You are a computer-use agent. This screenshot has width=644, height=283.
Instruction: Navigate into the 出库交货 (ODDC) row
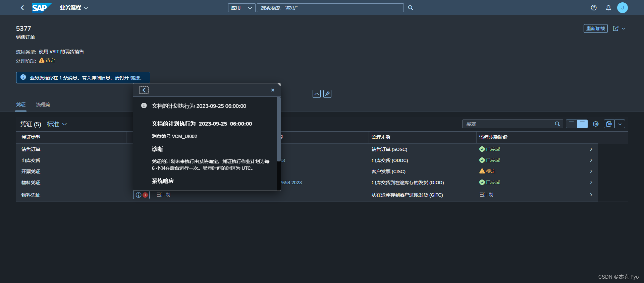591,160
